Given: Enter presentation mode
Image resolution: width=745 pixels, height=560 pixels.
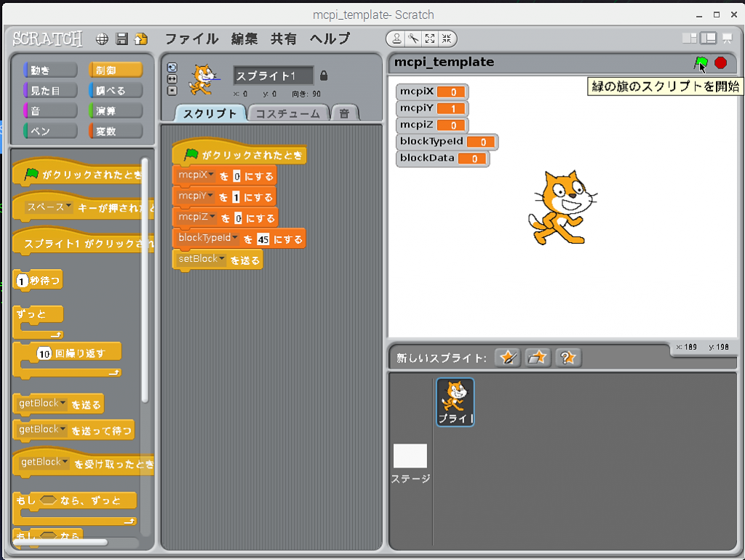Looking at the screenshot, I should 728,39.
